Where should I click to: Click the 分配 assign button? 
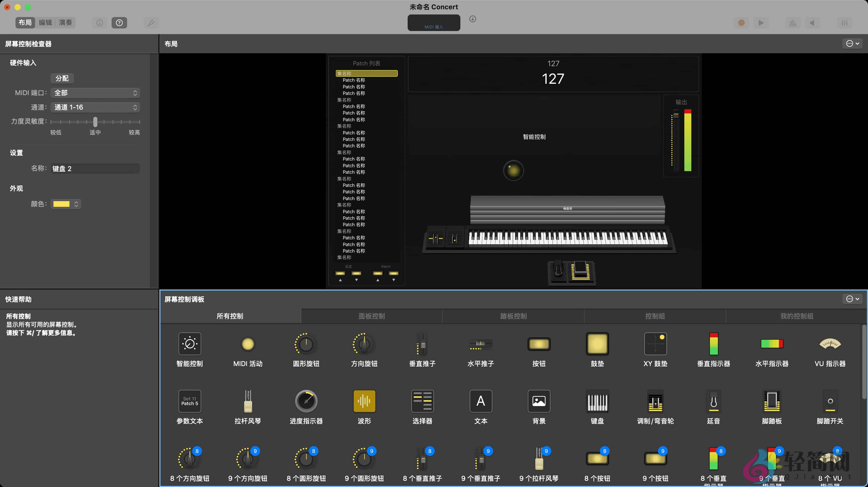[x=62, y=78]
